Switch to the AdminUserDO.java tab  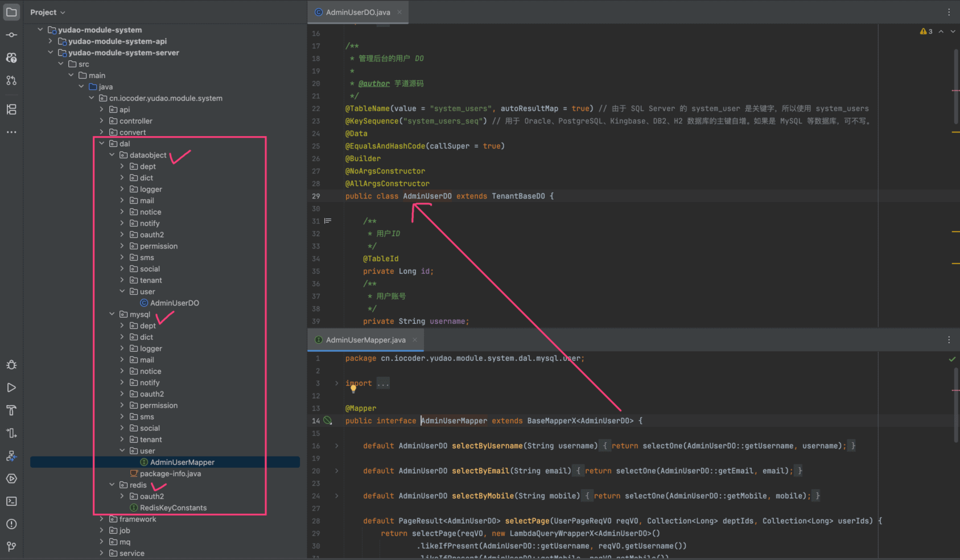pos(358,12)
